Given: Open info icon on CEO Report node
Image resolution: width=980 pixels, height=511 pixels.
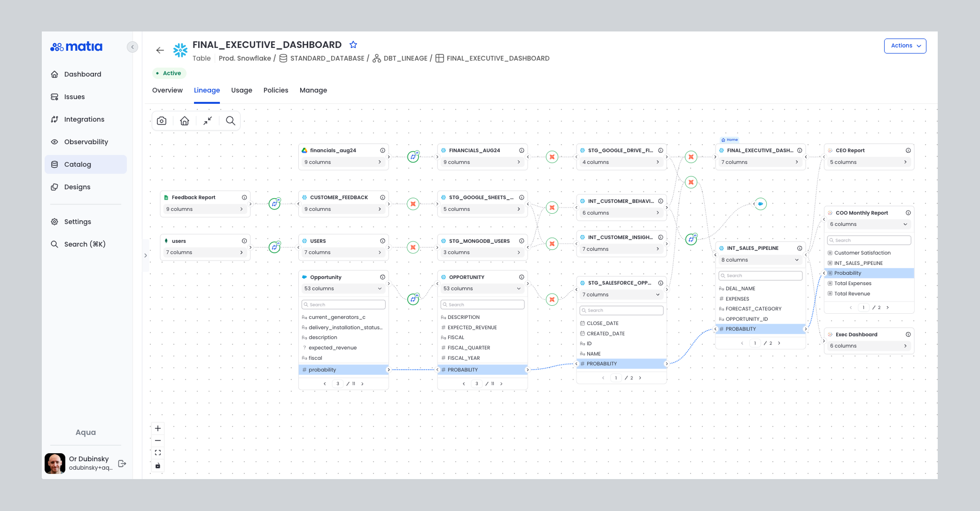Looking at the screenshot, I should point(908,150).
